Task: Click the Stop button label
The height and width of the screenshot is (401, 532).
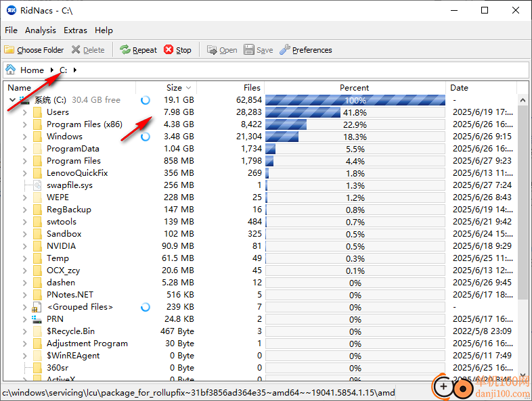Action: tap(183, 50)
